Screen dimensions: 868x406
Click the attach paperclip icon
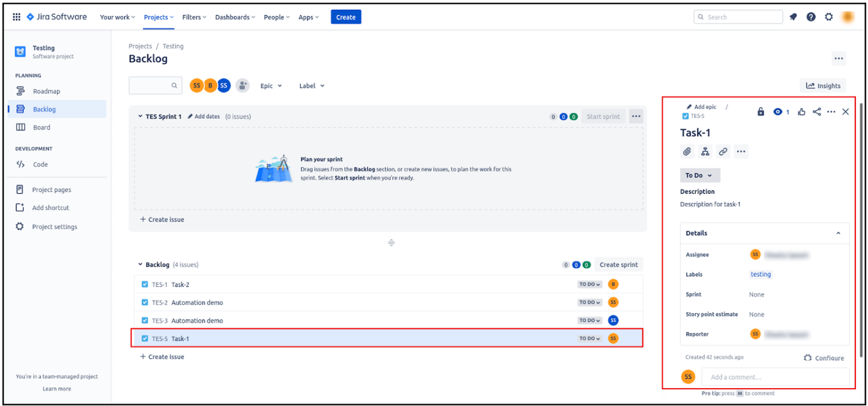(687, 151)
